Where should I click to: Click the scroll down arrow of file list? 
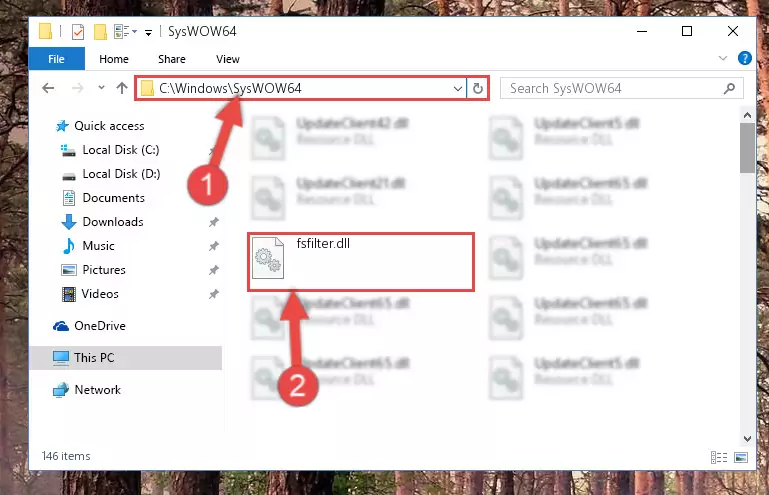pos(747,439)
